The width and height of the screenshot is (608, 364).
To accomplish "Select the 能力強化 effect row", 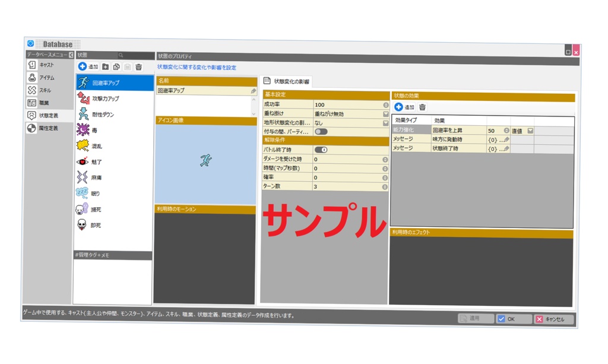I will pos(411,130).
